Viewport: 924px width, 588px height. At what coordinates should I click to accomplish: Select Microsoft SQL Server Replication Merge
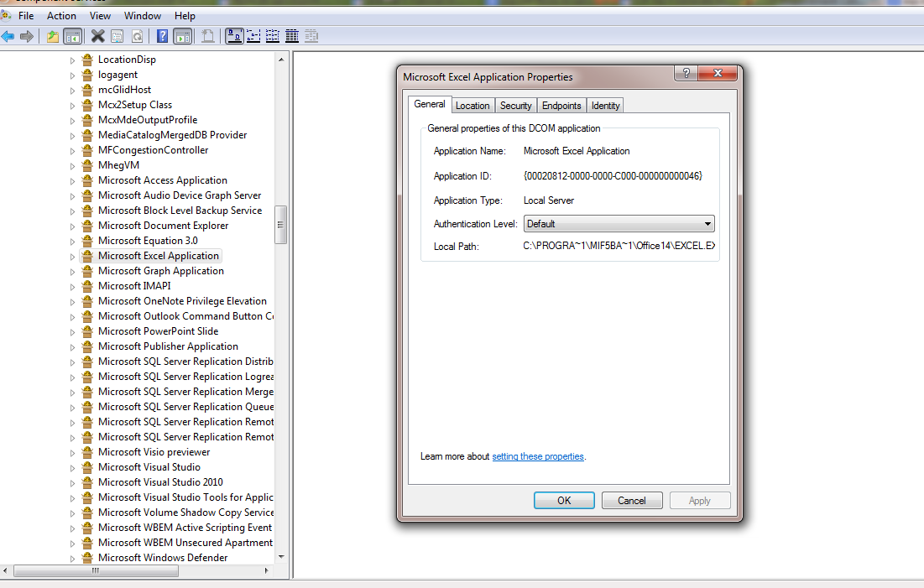(185, 392)
